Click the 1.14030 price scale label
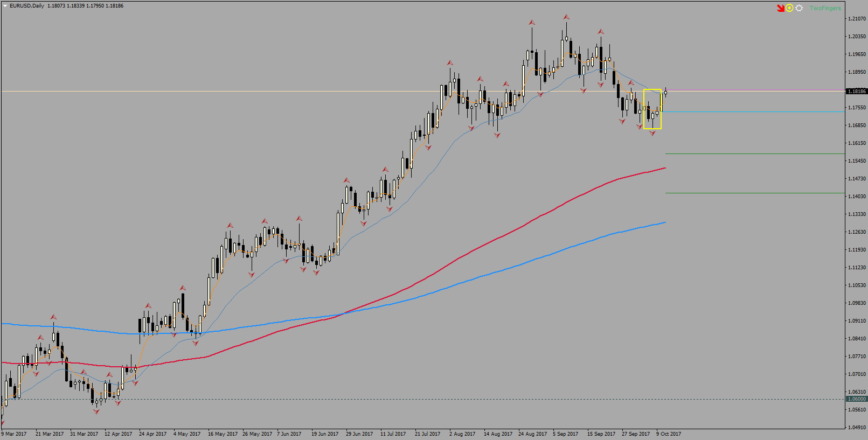Image resolution: width=868 pixels, height=440 pixels. [x=857, y=197]
